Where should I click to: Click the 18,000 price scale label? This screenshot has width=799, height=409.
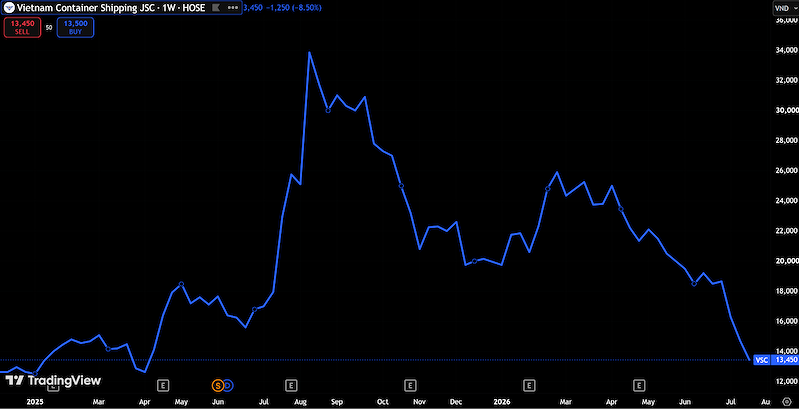click(785, 291)
